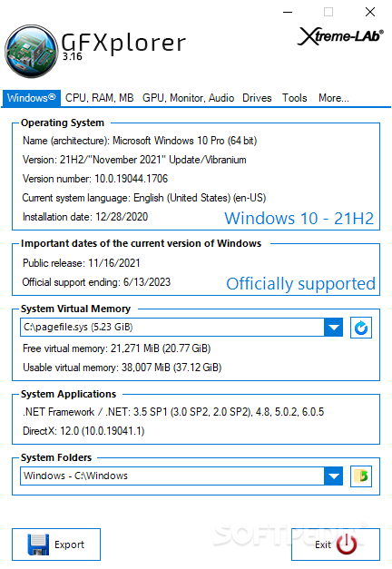Click the System Virtual Memory heading
This screenshot has height=569, width=392.
[75, 309]
